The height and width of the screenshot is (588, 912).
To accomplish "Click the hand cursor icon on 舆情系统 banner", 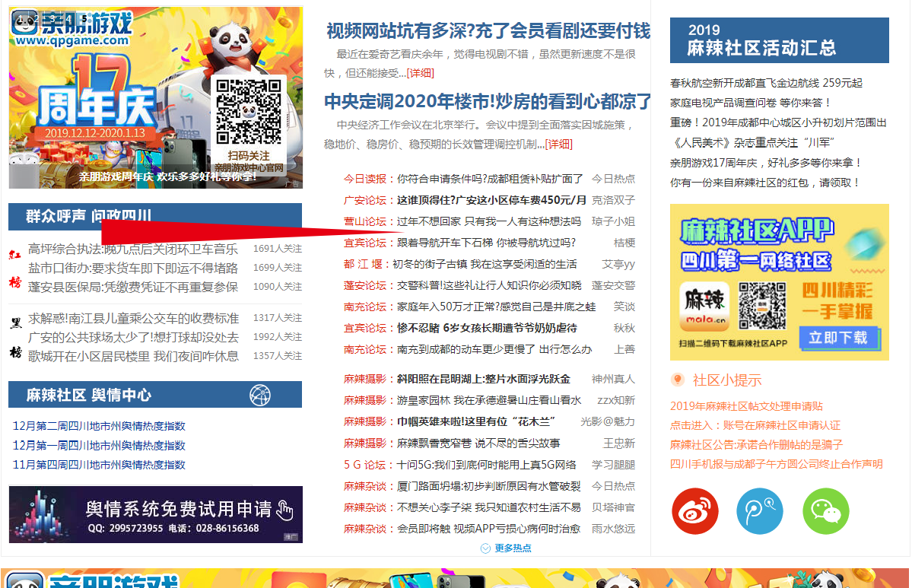I will click(x=284, y=510).
